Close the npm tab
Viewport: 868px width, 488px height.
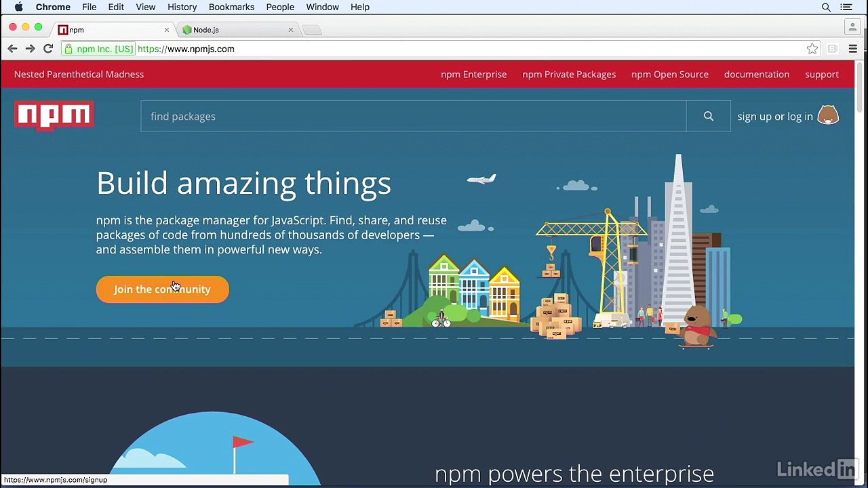click(x=167, y=30)
